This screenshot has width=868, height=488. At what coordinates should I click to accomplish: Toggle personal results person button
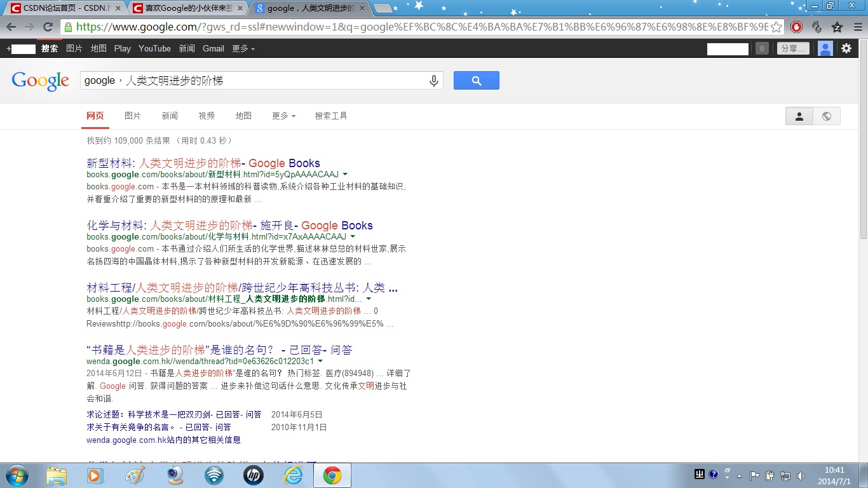click(x=799, y=116)
